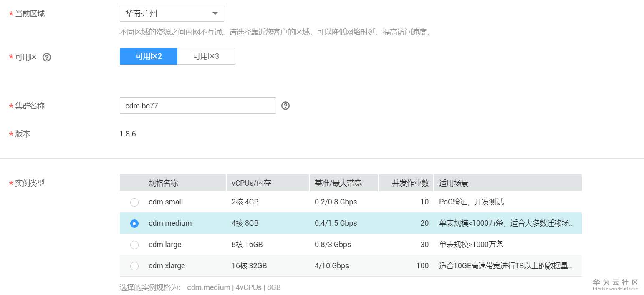Click the cdm.medium spec name in table
The height and width of the screenshot is (295, 644).
[x=170, y=223]
